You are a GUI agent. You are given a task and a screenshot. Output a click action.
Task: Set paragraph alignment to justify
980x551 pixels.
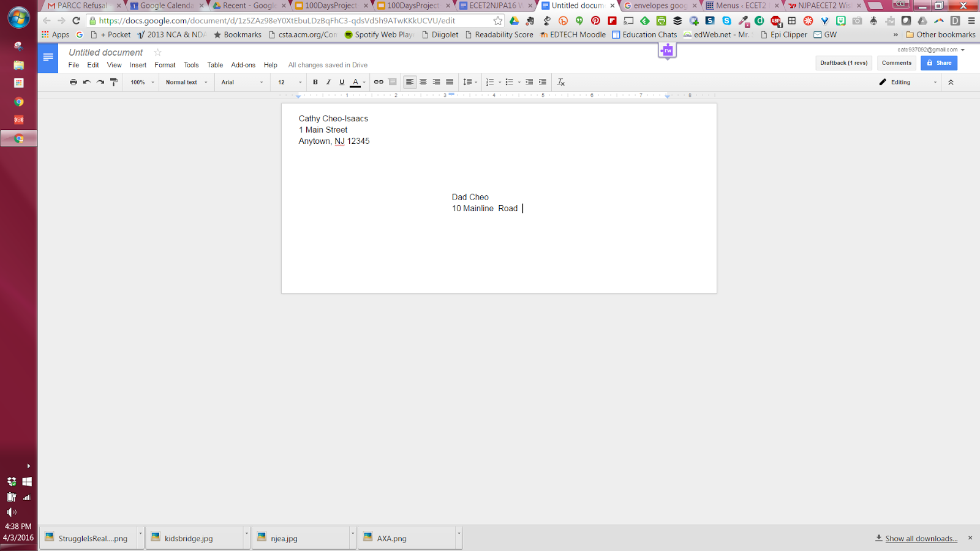450,82
